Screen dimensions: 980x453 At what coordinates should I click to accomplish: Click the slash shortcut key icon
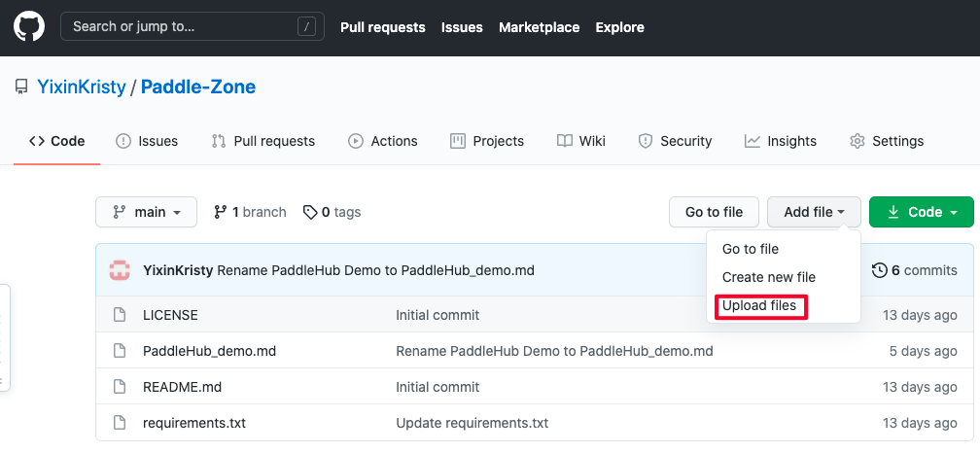[x=306, y=27]
